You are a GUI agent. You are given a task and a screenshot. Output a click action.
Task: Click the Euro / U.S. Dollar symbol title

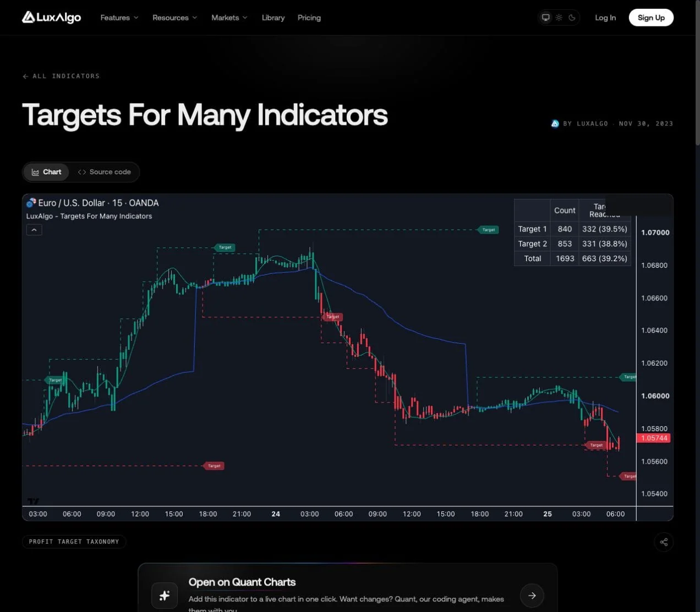click(98, 203)
